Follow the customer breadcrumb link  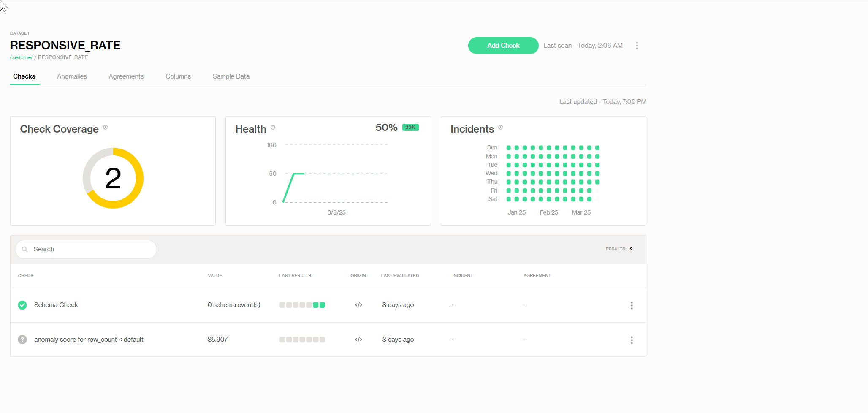22,57
